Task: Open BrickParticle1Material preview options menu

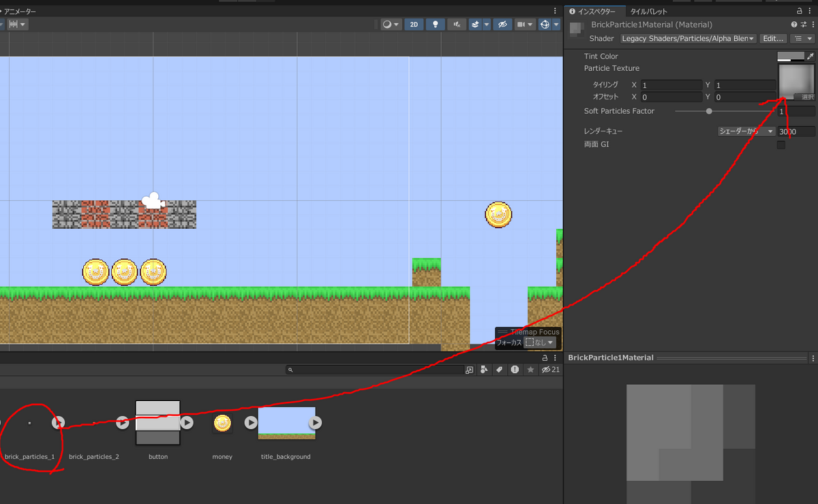Action: point(813,358)
